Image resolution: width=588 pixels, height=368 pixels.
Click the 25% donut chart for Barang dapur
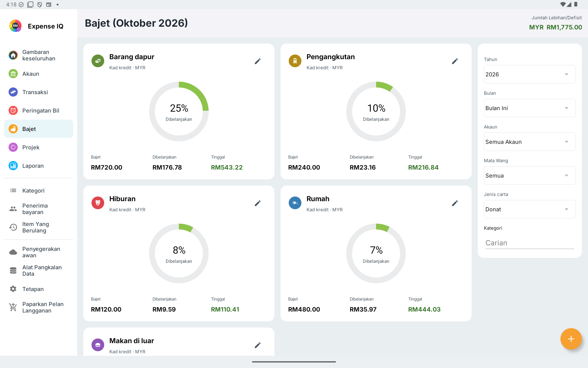click(x=179, y=111)
